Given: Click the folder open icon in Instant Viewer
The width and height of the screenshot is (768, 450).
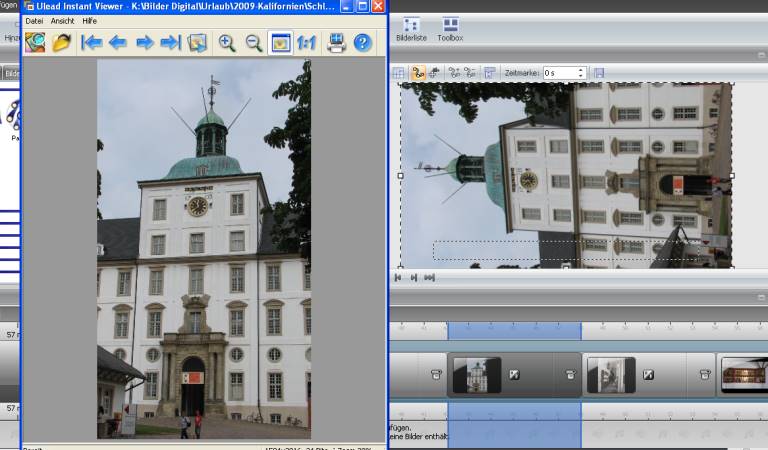Looking at the screenshot, I should click(62, 42).
